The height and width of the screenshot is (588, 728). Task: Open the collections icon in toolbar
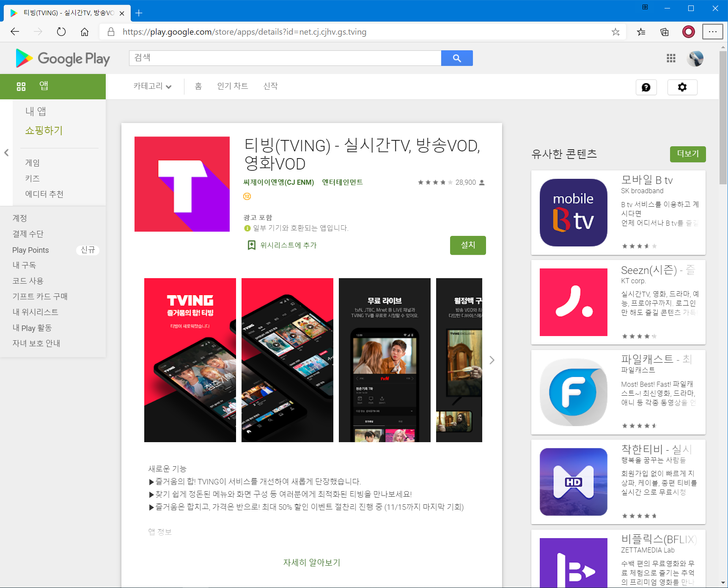coord(665,32)
